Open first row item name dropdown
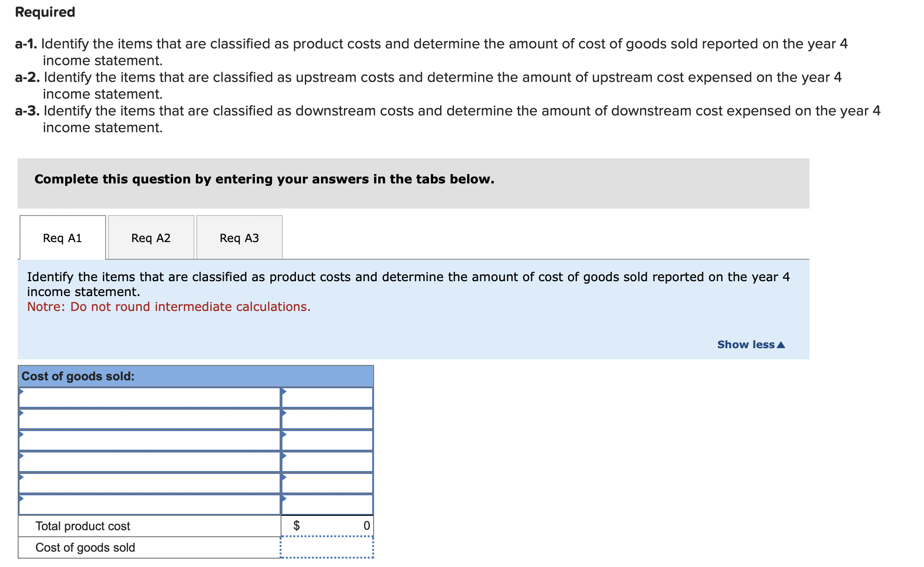Screen dimensions: 924x567 (149, 398)
